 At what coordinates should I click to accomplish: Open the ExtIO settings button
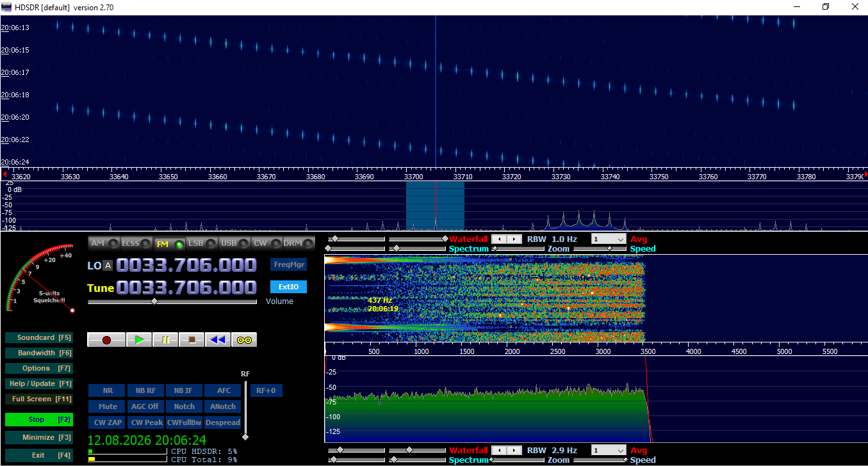(x=289, y=287)
